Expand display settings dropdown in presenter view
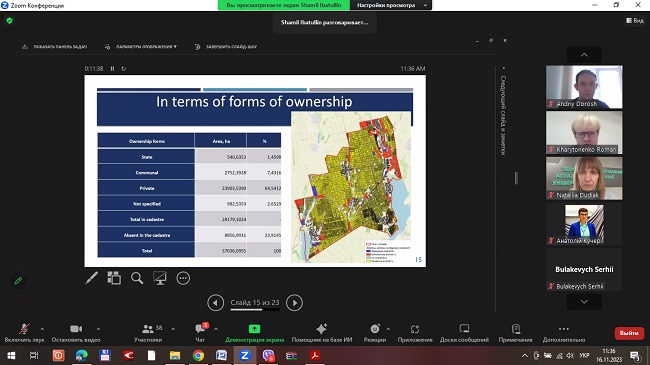This screenshot has width=650, height=365. (x=141, y=47)
